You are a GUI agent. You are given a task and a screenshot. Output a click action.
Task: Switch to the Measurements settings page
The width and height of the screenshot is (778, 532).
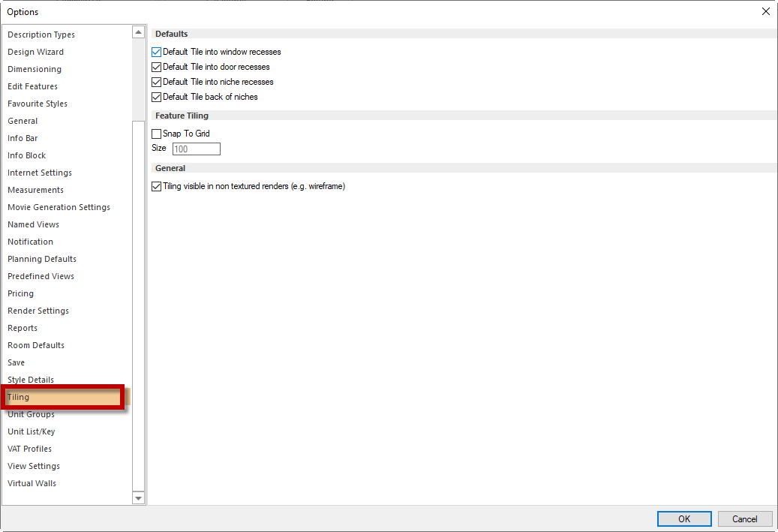[x=35, y=189]
